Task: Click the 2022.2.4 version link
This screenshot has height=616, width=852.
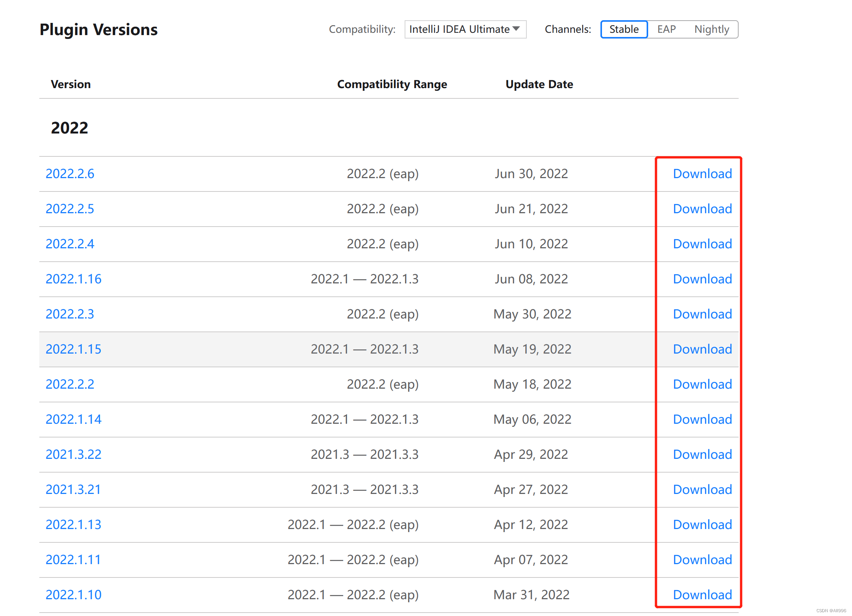Action: 70,244
